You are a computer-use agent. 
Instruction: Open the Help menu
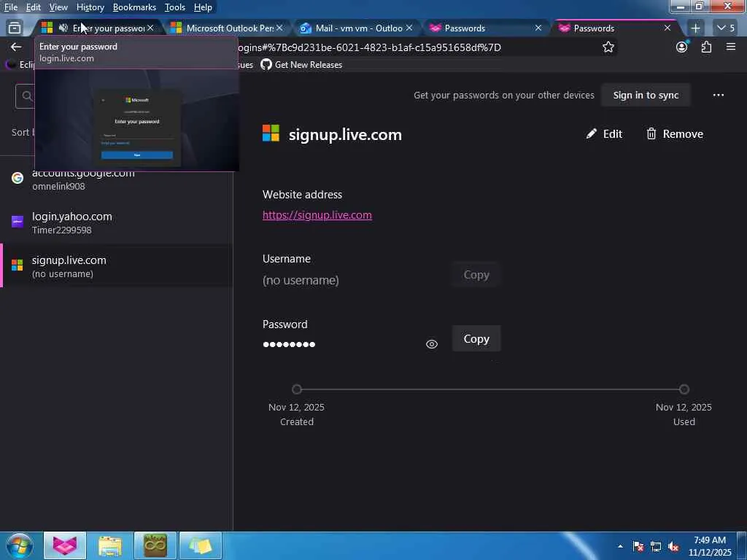coord(203,7)
